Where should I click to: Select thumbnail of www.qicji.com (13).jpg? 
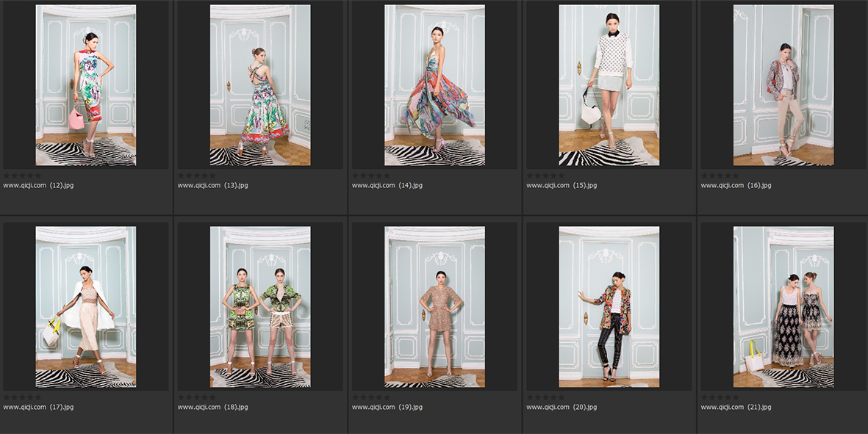pyautogui.click(x=260, y=85)
